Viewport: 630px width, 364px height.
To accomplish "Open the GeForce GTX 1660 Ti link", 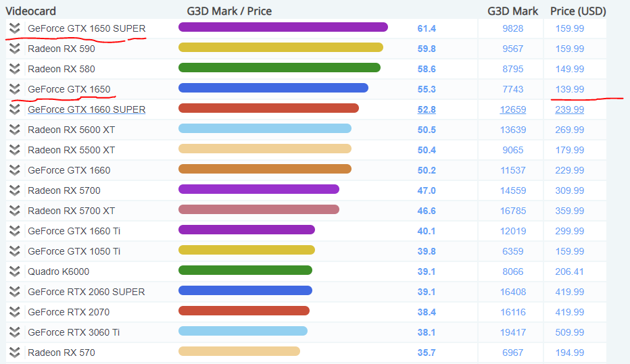I will click(x=74, y=231).
